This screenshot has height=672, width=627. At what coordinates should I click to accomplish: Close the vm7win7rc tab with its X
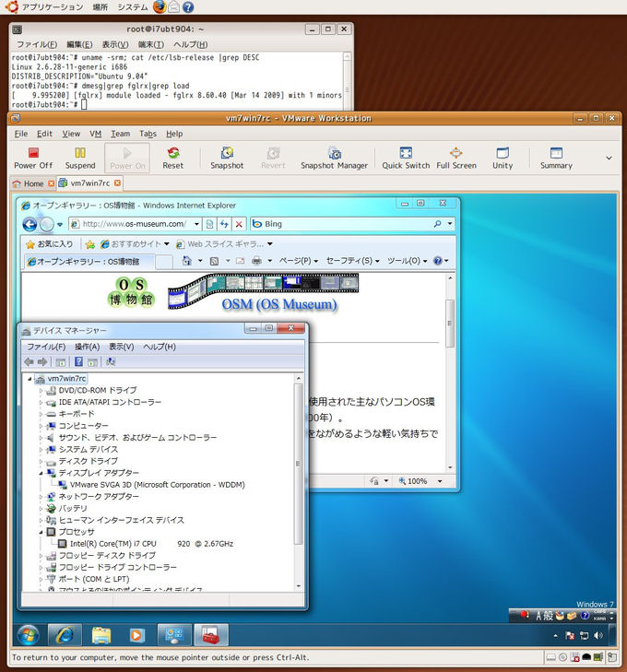click(117, 183)
